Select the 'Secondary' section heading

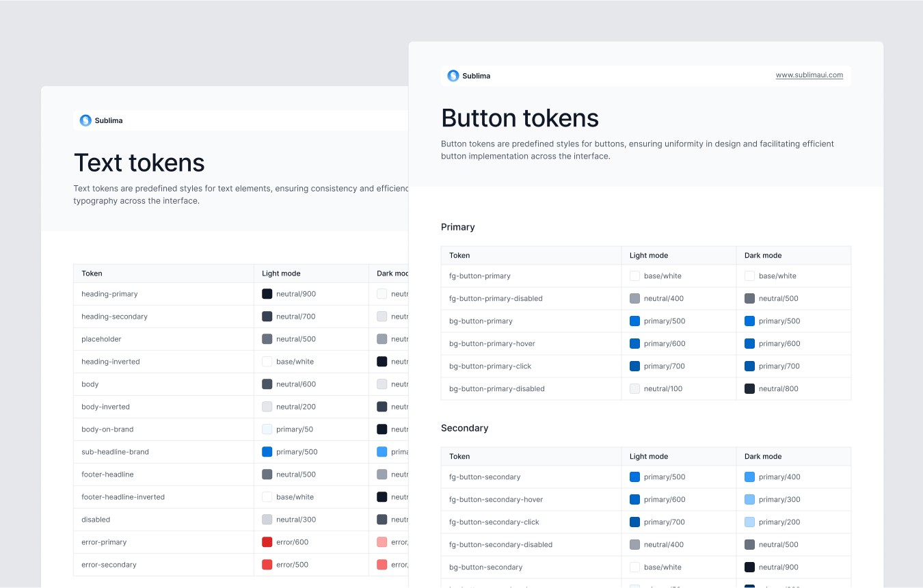465,428
